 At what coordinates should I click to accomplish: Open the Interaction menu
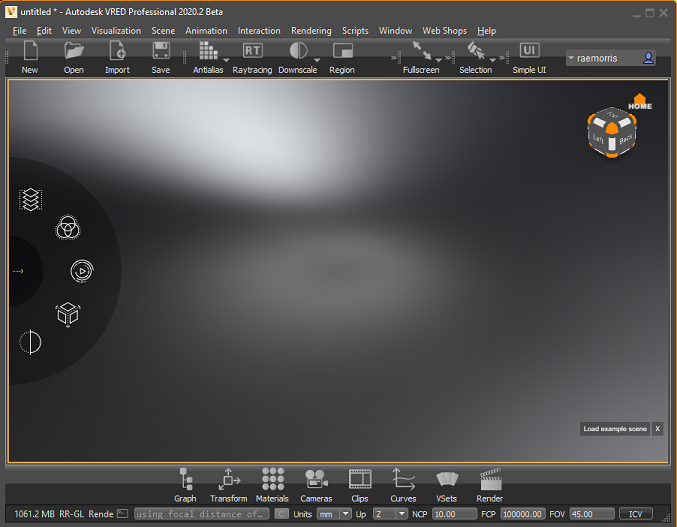[259, 31]
